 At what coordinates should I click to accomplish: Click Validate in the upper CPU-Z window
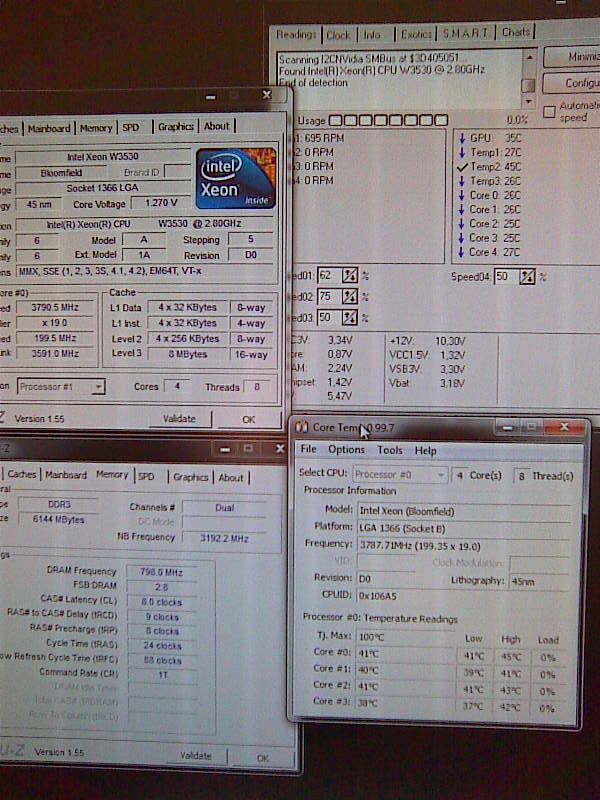pyautogui.click(x=179, y=419)
